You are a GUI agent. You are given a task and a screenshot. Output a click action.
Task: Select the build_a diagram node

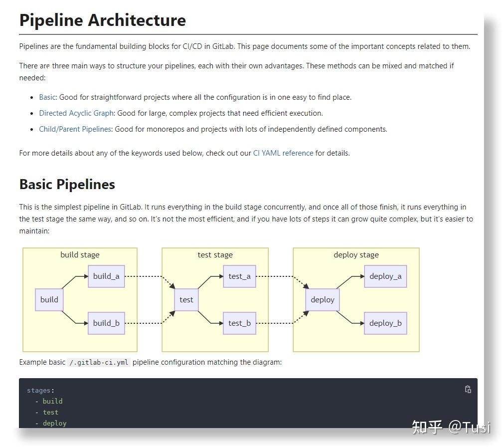pyautogui.click(x=106, y=276)
